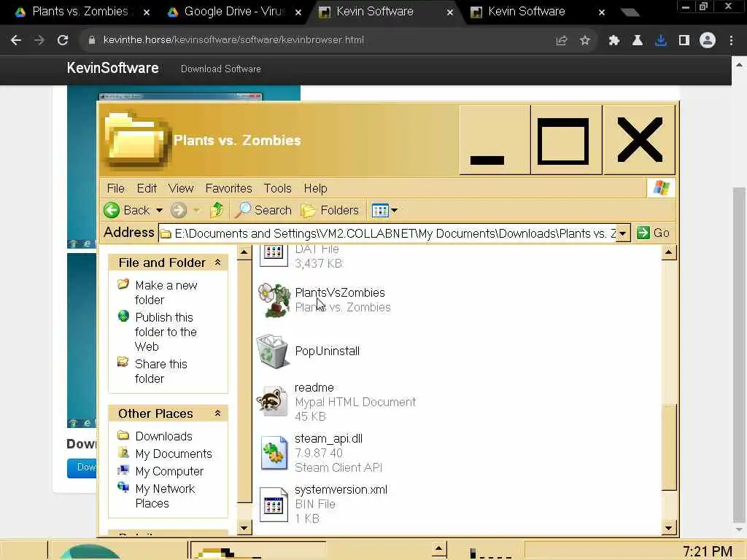Open the Forward history dropdown arrow
The width and height of the screenshot is (747, 560).
click(x=196, y=210)
